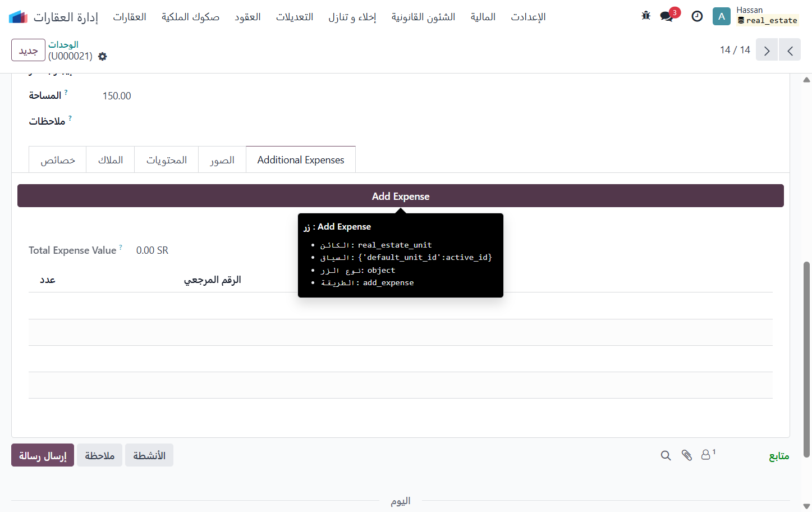
Task: Click the scrollbar down arrow
Action: pyautogui.click(x=806, y=506)
